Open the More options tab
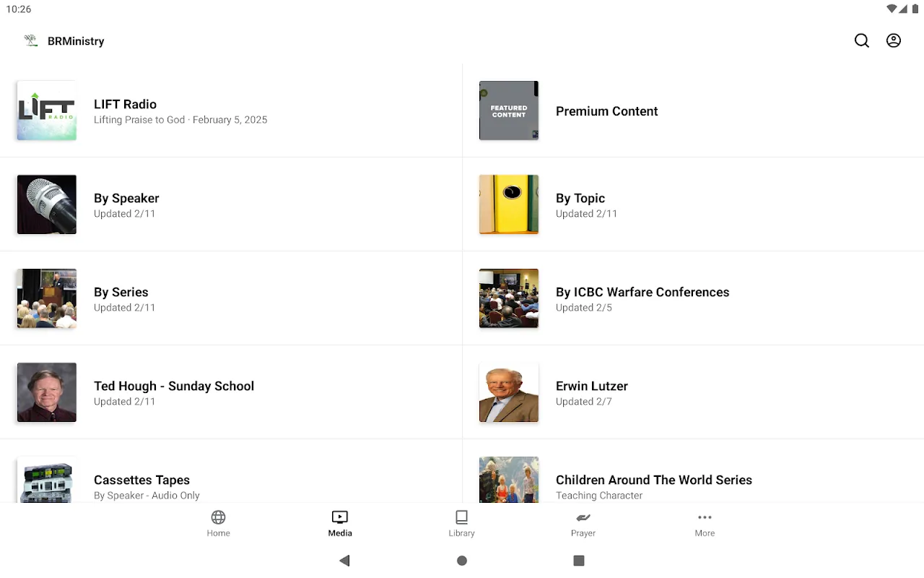 pos(705,523)
